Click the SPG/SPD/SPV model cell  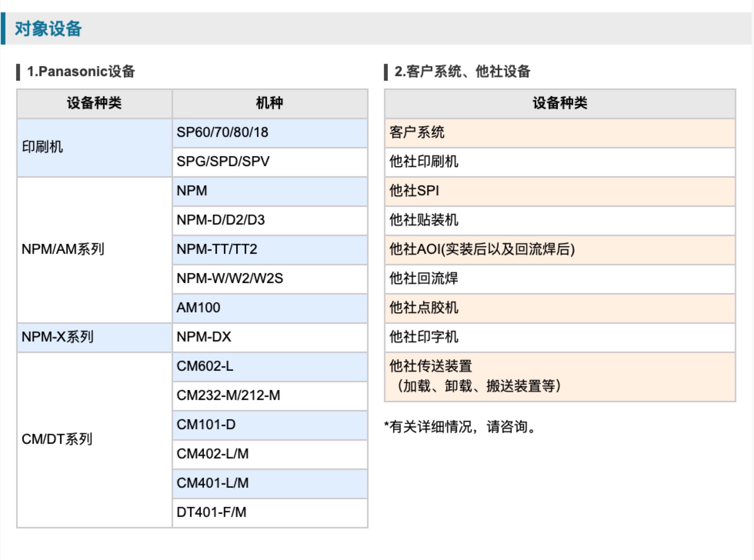click(x=270, y=162)
